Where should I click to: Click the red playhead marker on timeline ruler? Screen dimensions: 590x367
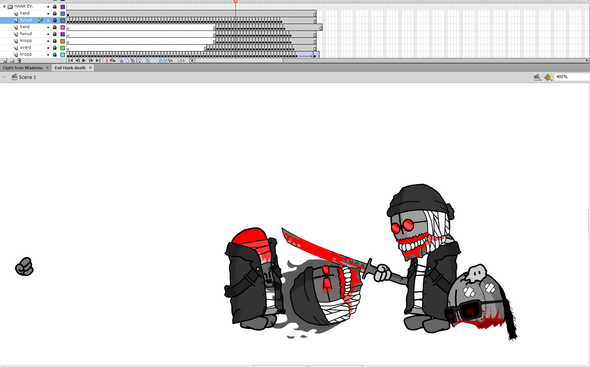236,2
